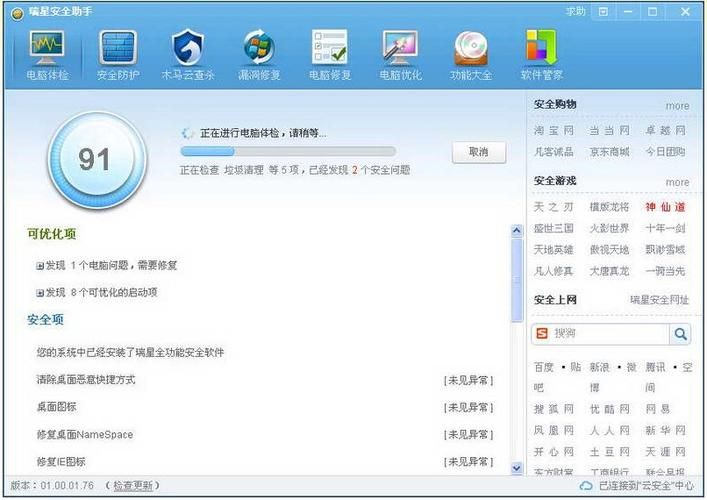
Task: Click the Sogou search engine icon
Action: click(x=542, y=334)
